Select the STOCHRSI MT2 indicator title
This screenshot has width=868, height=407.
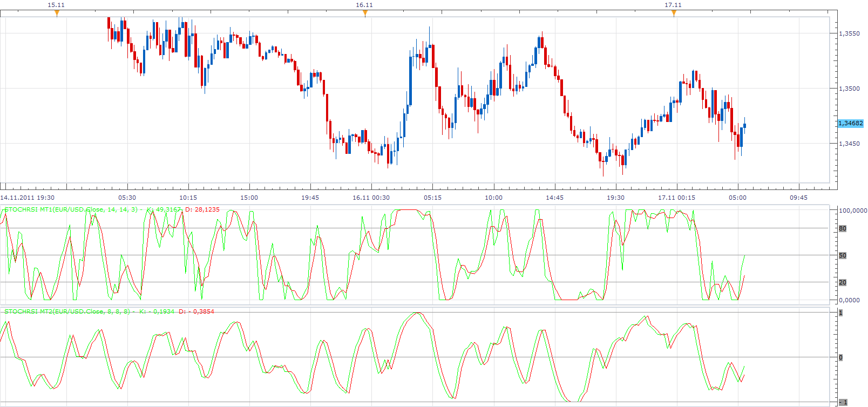click(x=67, y=311)
